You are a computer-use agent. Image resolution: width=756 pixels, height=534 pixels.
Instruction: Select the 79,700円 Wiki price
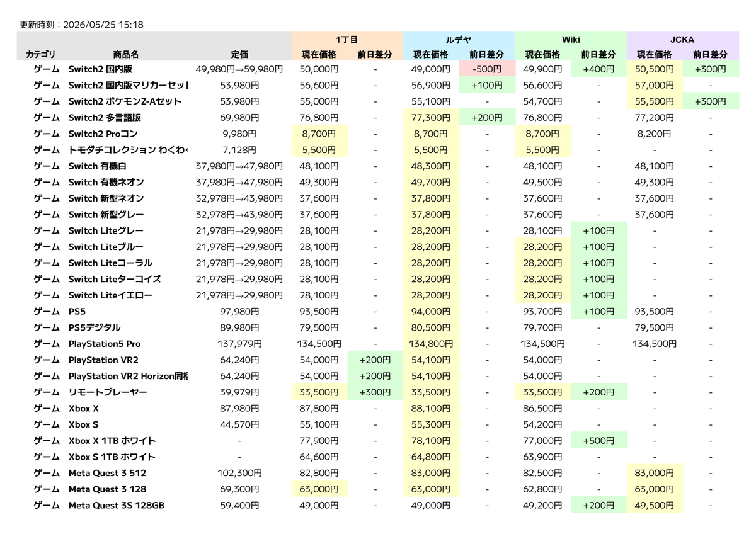tap(543, 327)
